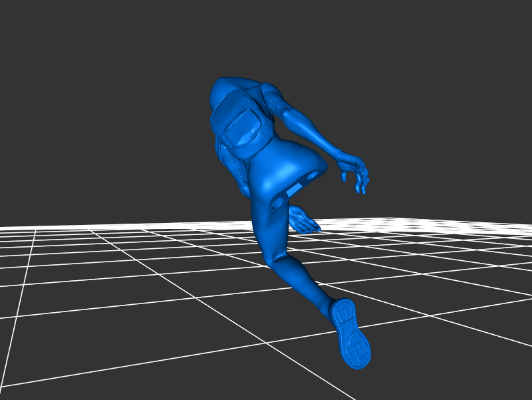532x400 pixels.
Task: Click the figure's outstretched hand with spread fingers
Action: point(355,174)
